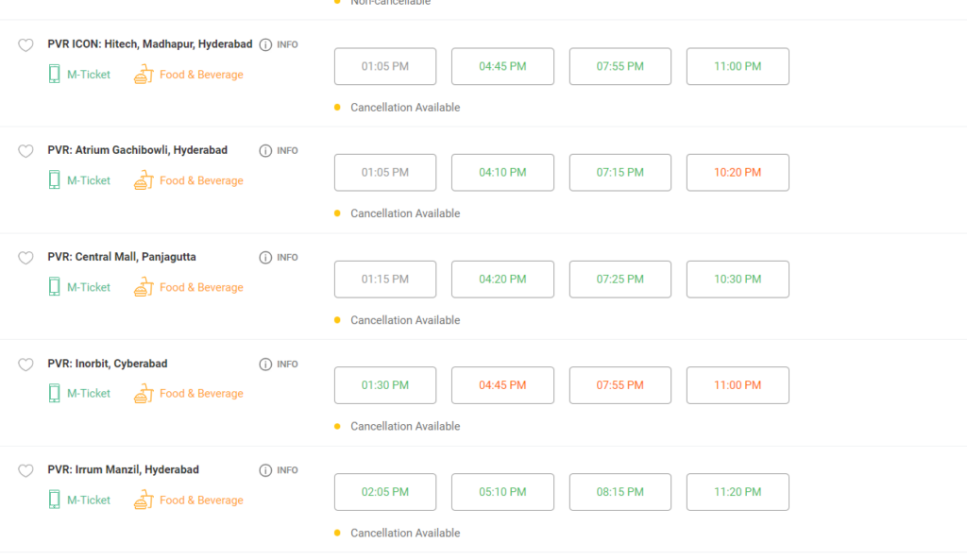Open PVR: Irrum Manzil, Hyderabad cinema name
Image resolution: width=967 pixels, height=560 pixels.
(123, 469)
